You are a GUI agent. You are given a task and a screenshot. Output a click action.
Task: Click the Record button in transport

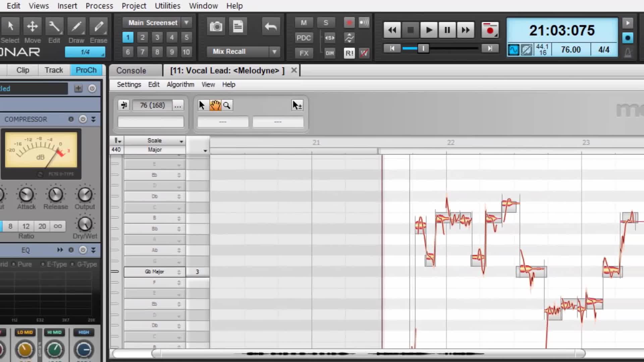[490, 30]
